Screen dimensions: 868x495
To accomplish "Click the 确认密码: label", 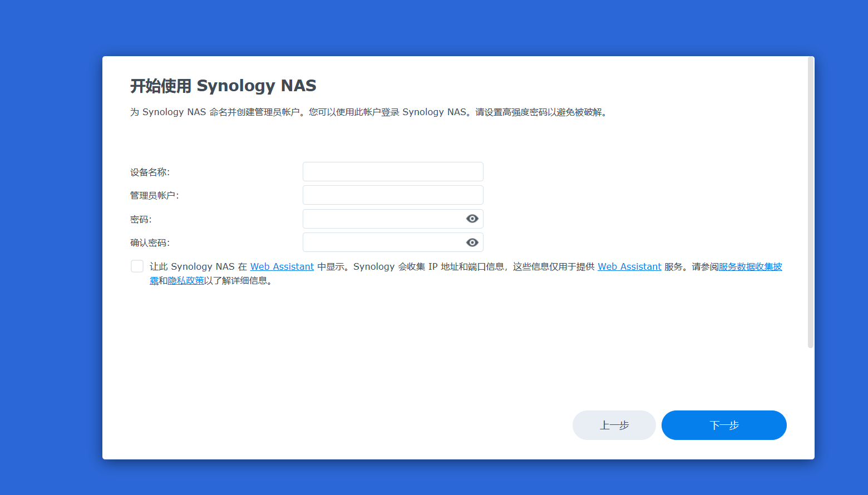I will click(x=150, y=242).
